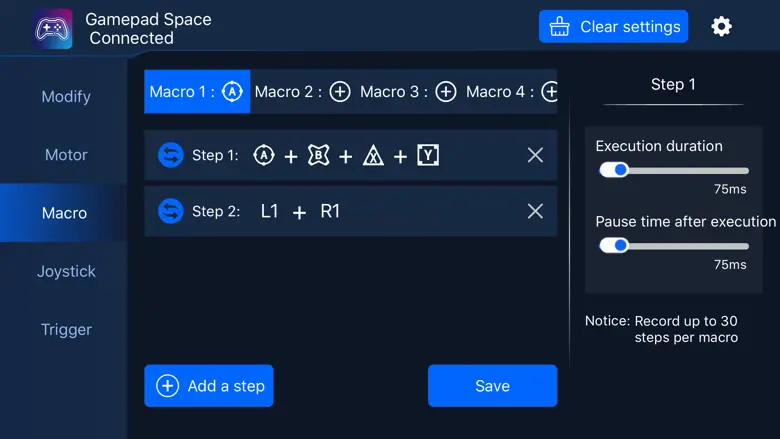The width and height of the screenshot is (780, 439).
Task: Click the swap icon on Step 2
Action: point(171,211)
